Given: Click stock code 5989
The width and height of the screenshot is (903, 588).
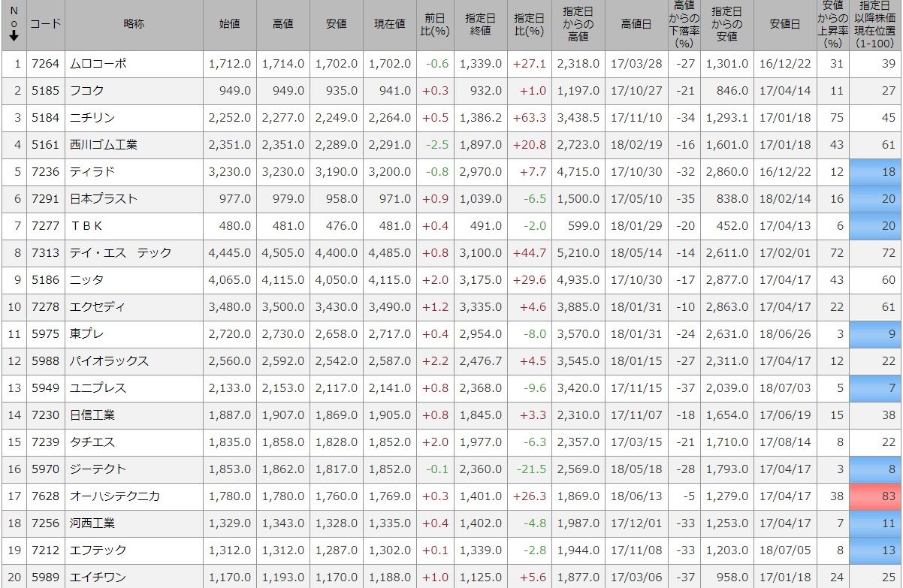Looking at the screenshot, I should (x=46, y=577).
